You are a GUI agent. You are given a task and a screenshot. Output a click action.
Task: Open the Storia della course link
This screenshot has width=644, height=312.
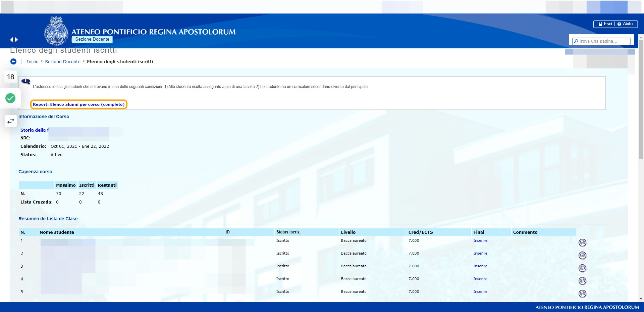(x=34, y=130)
